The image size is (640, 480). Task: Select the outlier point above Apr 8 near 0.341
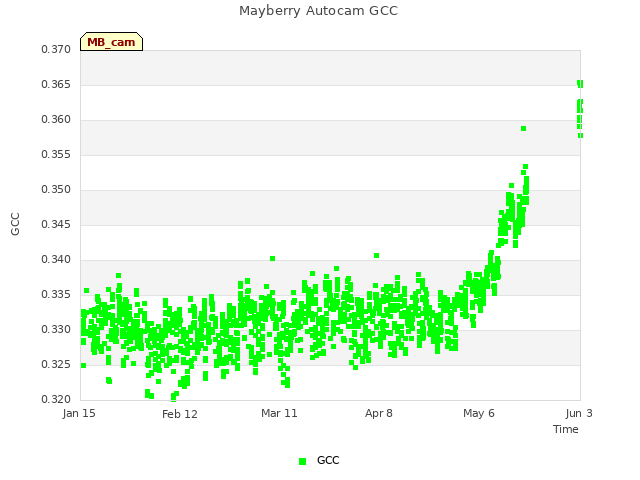click(x=376, y=256)
